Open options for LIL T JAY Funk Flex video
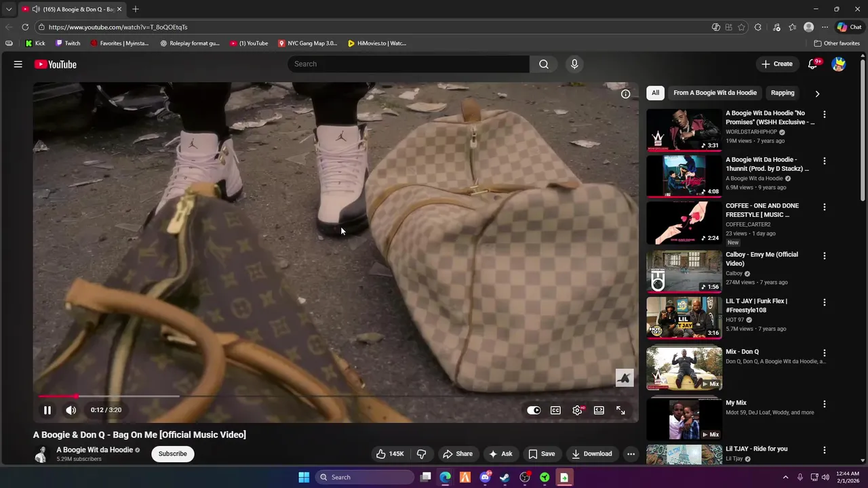868x488 pixels. point(825,302)
